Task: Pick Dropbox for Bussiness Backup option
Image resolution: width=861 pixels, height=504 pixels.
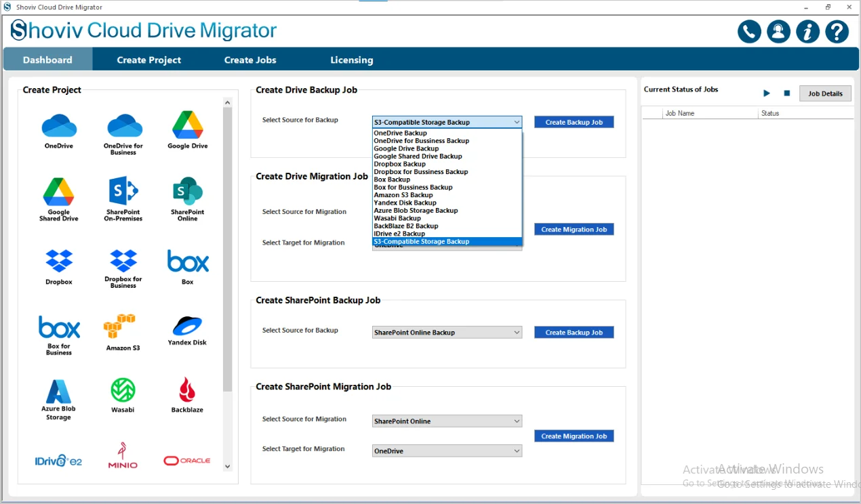Action: coord(447,172)
